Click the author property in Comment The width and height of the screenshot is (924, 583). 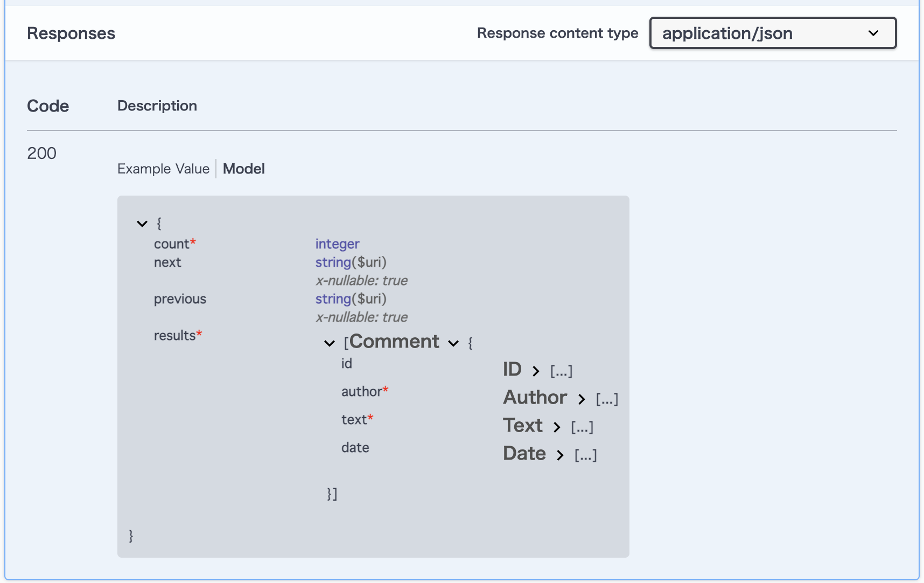pyautogui.click(x=362, y=392)
